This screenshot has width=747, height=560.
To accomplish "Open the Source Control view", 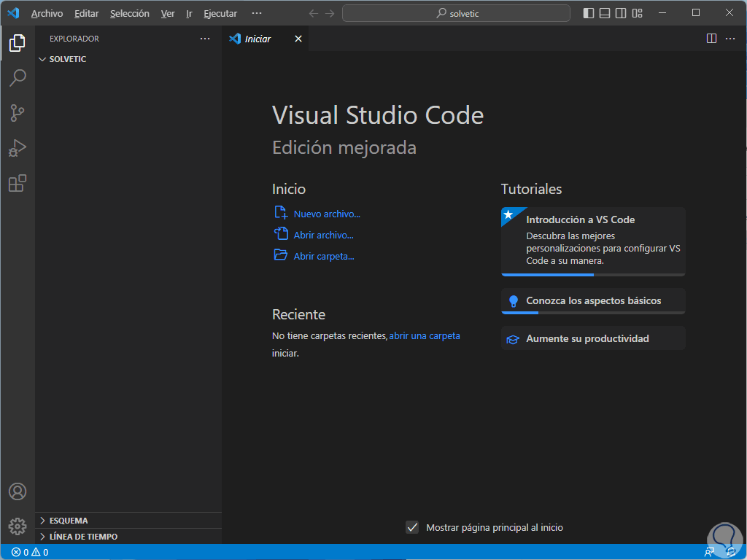I will (x=18, y=113).
